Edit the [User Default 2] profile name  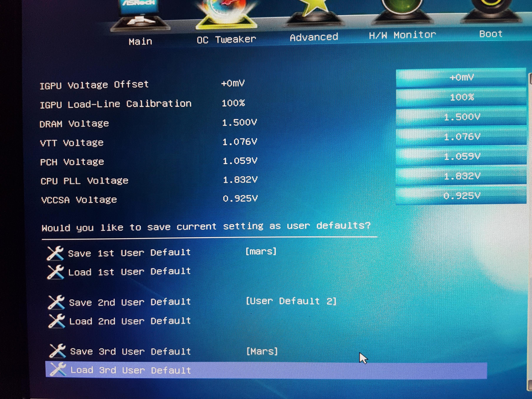pyautogui.click(x=291, y=301)
